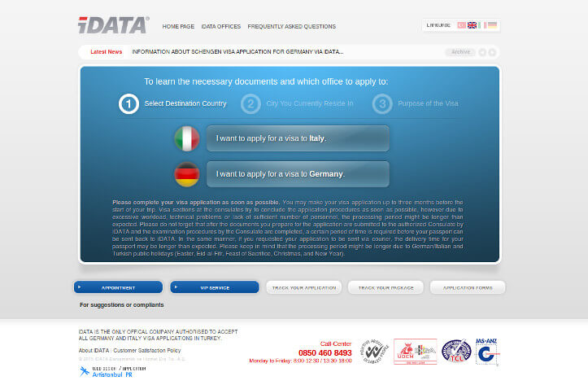Open the UDEM certification badge

[416, 352]
